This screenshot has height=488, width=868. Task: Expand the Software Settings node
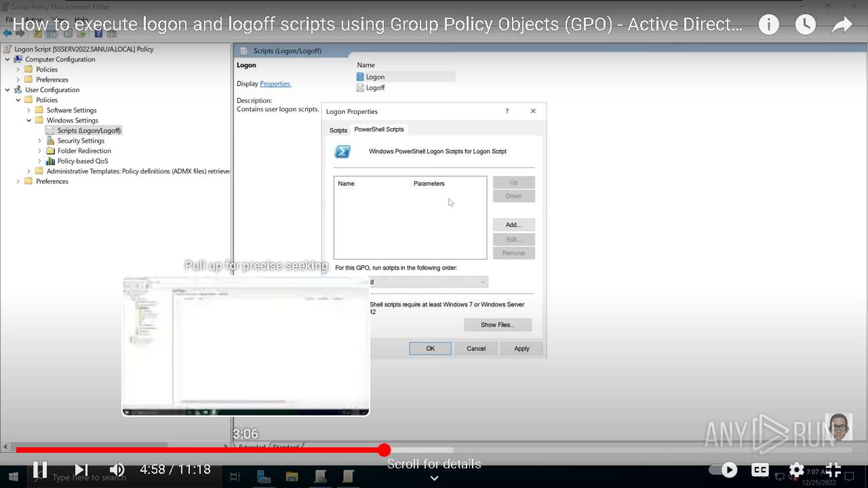29,110
